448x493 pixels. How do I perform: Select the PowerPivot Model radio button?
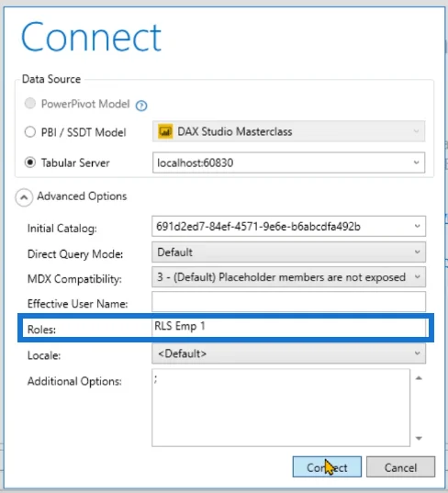click(x=30, y=103)
